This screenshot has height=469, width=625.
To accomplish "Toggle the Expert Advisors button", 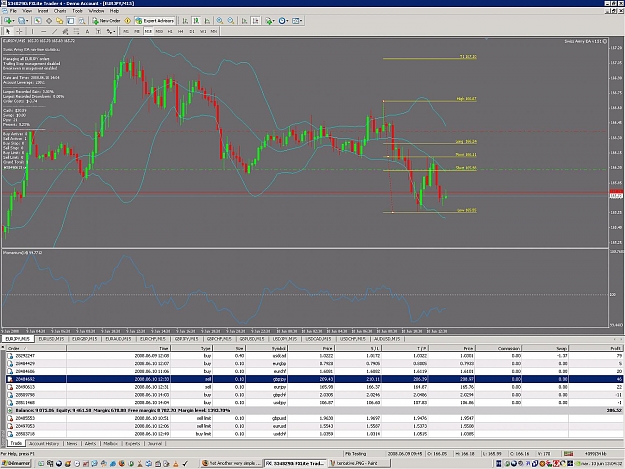I will coord(155,21).
